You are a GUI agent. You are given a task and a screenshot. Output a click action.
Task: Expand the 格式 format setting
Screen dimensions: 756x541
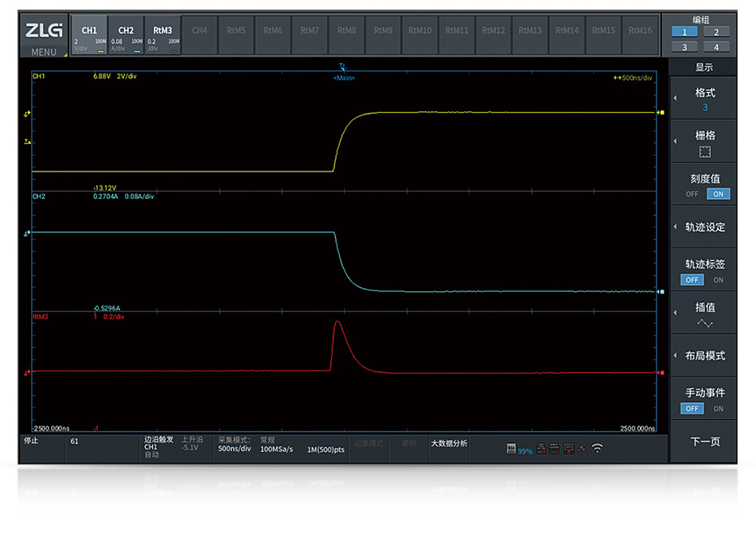coord(703,99)
